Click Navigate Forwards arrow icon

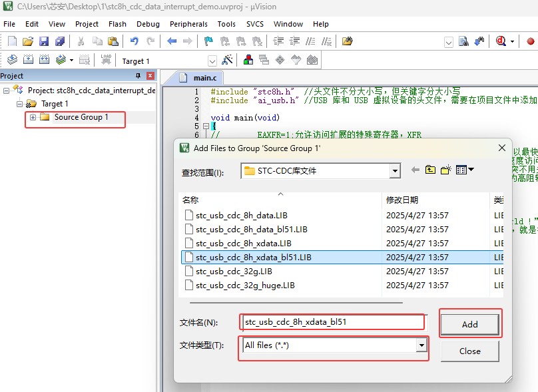click(187, 41)
